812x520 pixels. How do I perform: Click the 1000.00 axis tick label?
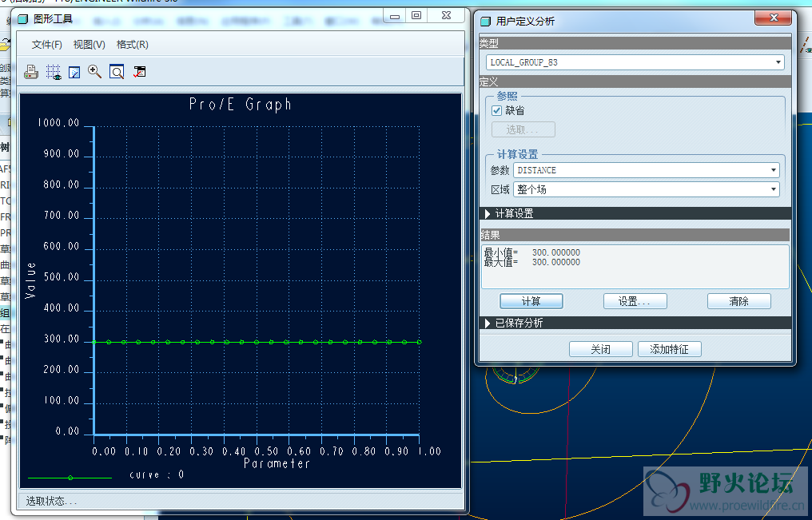(58, 123)
